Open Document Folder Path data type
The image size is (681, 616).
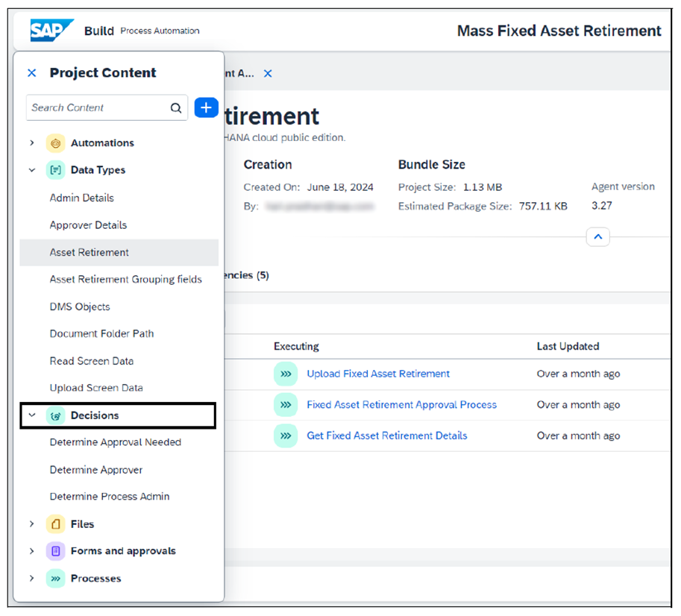pyautogui.click(x=101, y=333)
